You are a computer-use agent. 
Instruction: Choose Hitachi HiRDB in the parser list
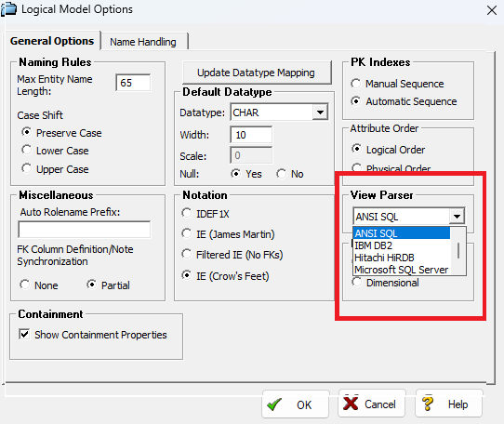[x=402, y=258]
